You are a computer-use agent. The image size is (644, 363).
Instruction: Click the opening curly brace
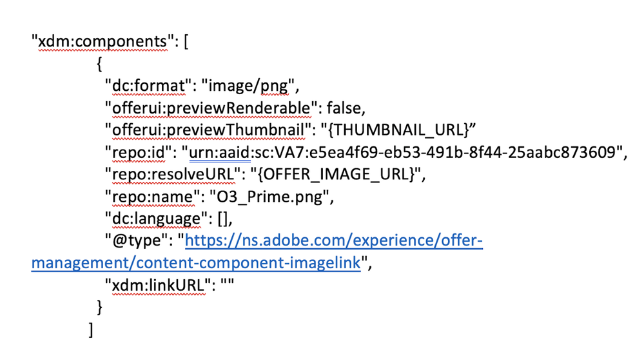tap(99, 63)
